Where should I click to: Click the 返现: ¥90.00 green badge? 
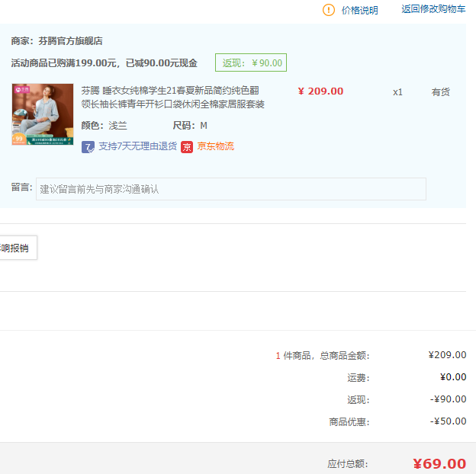pos(251,62)
